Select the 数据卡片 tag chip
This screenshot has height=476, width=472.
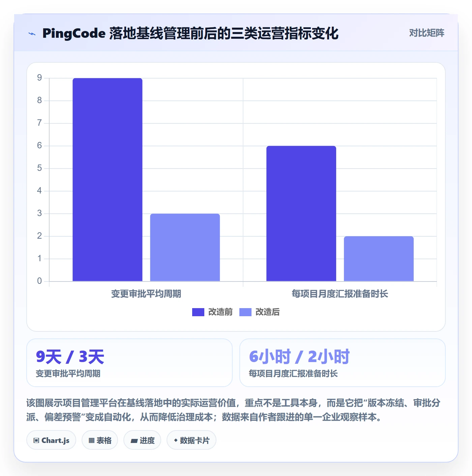191,440
